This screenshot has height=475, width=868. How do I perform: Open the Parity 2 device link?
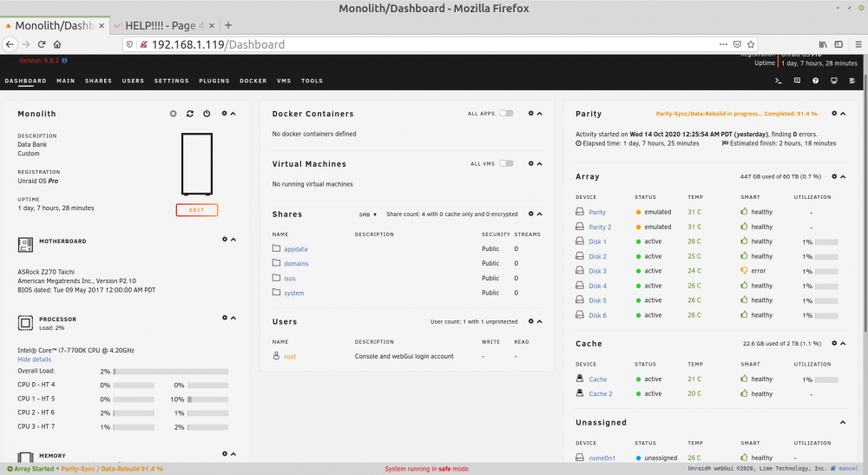(600, 227)
